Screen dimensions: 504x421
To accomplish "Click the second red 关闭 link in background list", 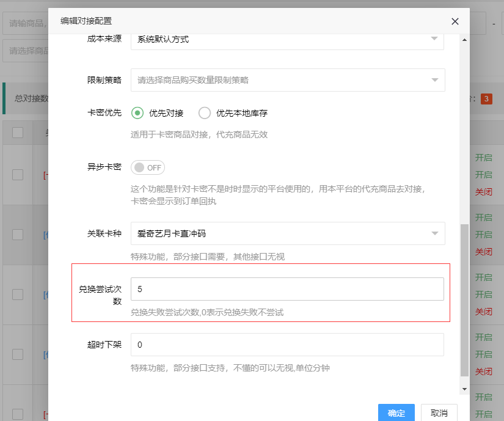I will point(484,252).
